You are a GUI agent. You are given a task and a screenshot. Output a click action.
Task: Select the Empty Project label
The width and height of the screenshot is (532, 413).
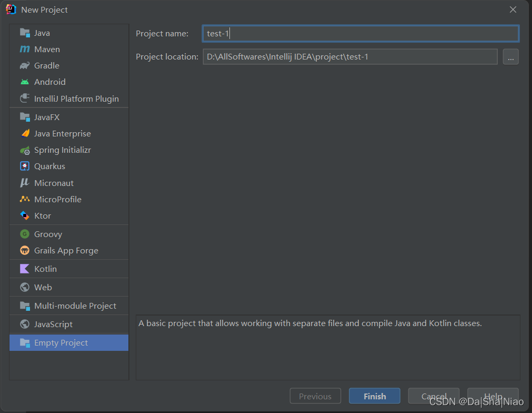click(x=61, y=343)
